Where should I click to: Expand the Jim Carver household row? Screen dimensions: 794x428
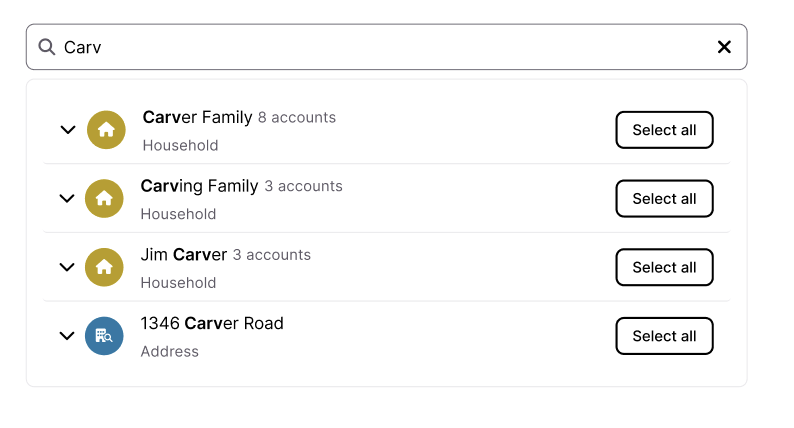67,267
